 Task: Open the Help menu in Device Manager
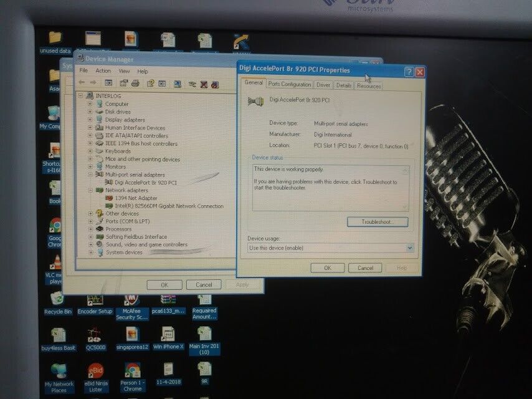pos(143,71)
